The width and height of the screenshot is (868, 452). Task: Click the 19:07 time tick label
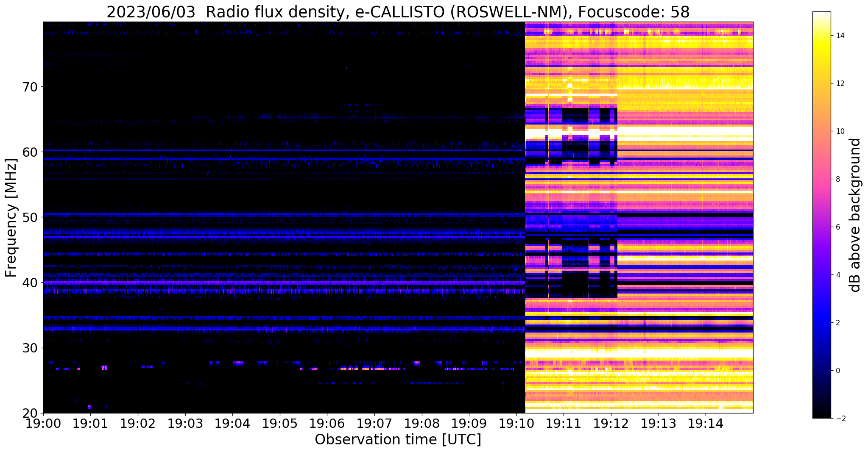374,423
